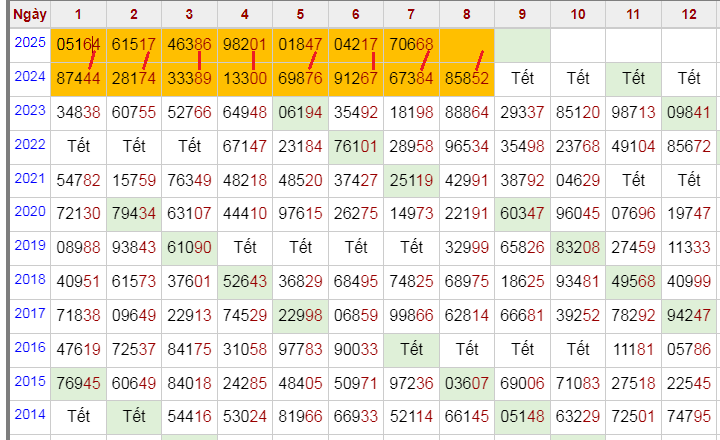Open the 2024 year row link
Viewport: 720px width, 440px height.
pos(30,76)
